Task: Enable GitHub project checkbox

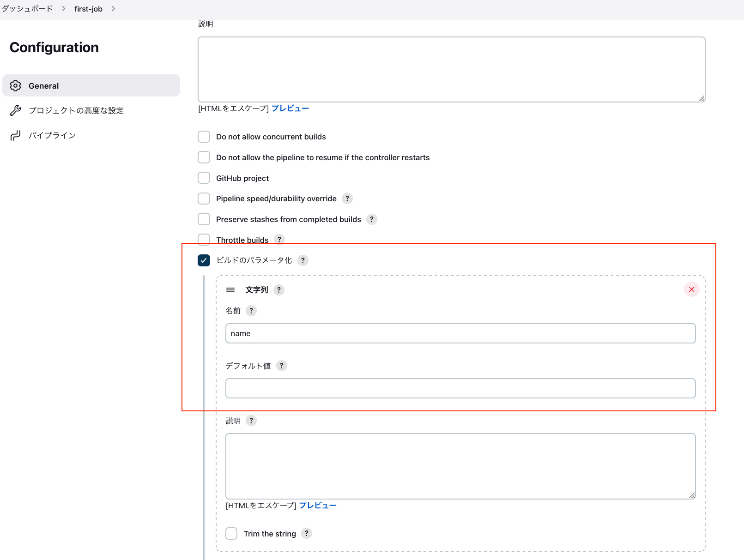Action: (204, 178)
